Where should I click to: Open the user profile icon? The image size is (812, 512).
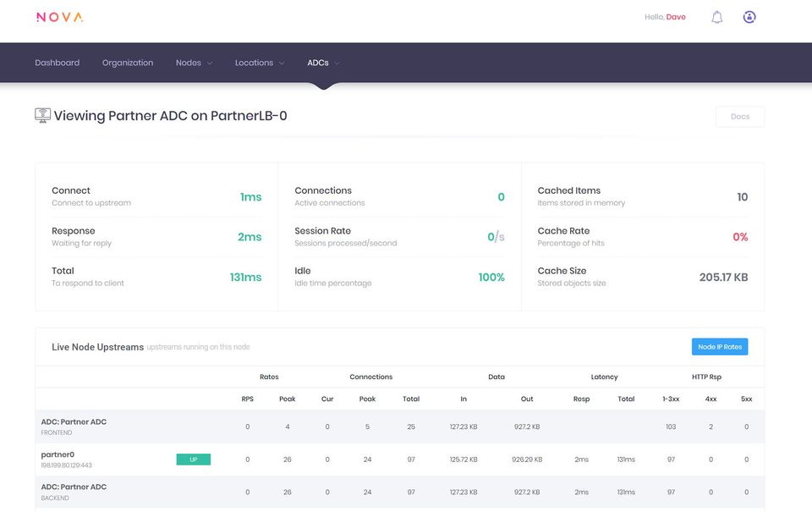[749, 17]
